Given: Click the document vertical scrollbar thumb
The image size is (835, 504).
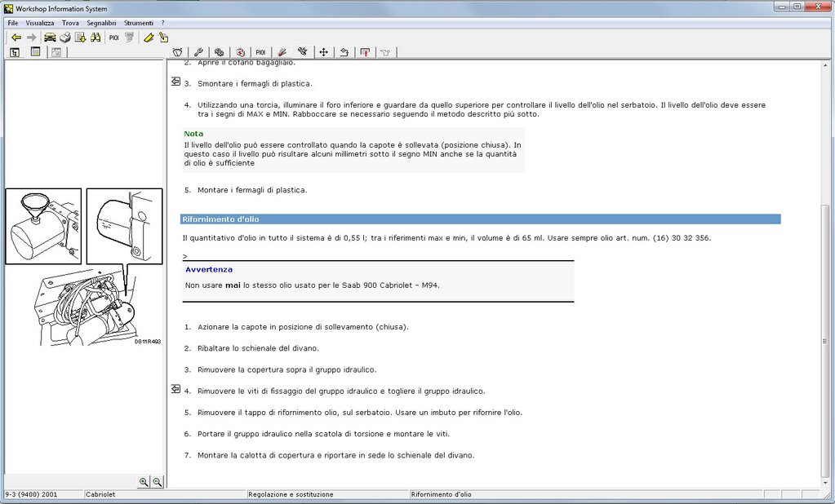Looking at the screenshot, I should click(825, 341).
